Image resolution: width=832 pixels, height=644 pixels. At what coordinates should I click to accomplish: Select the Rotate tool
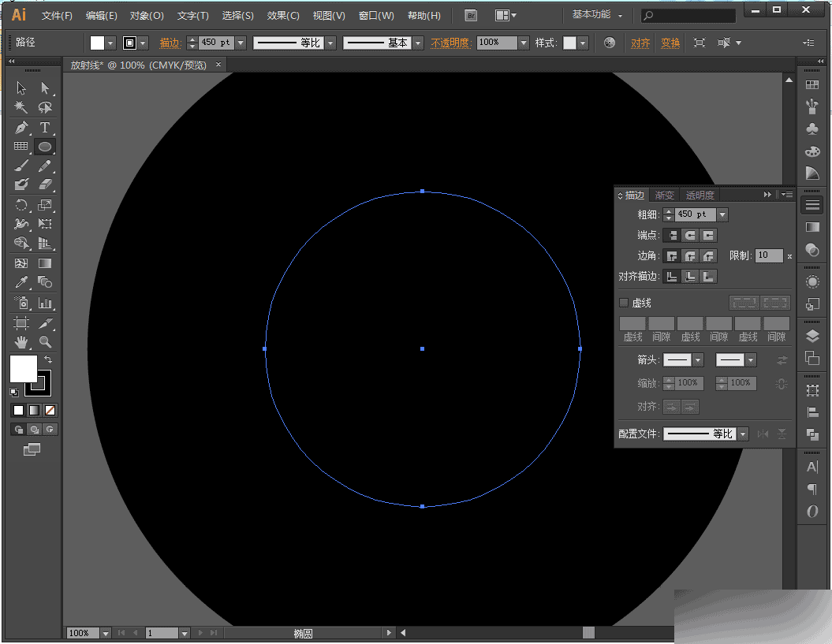coord(21,205)
